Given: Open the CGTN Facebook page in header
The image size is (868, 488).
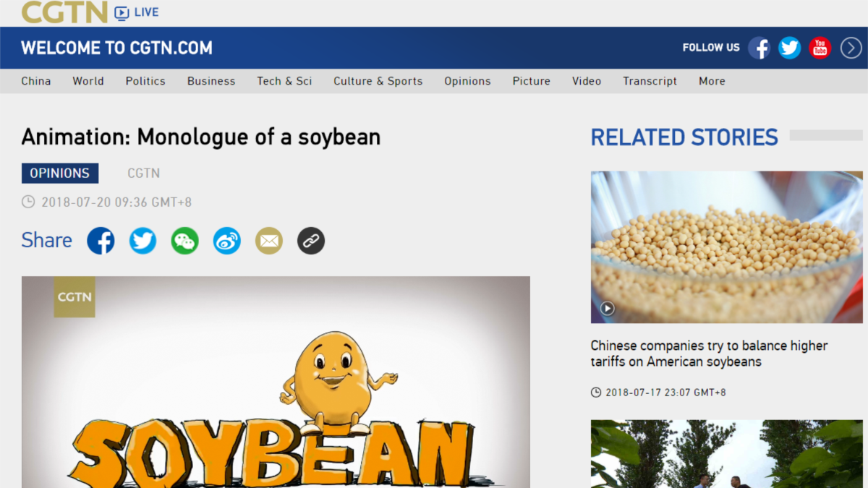Looking at the screenshot, I should pyautogui.click(x=759, y=48).
